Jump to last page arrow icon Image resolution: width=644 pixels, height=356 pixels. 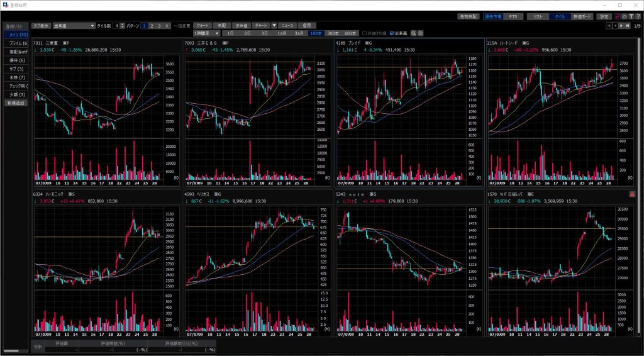click(x=627, y=26)
